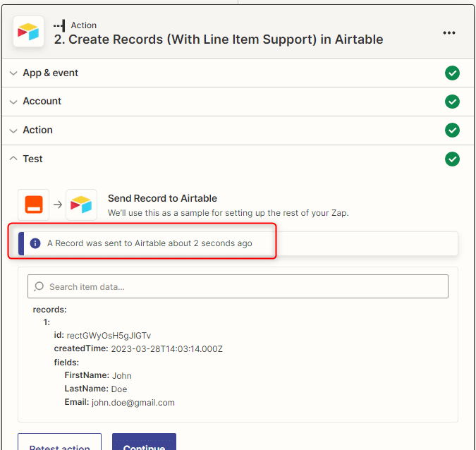Click the orange source app icon
The image size is (476, 450).
point(34,205)
